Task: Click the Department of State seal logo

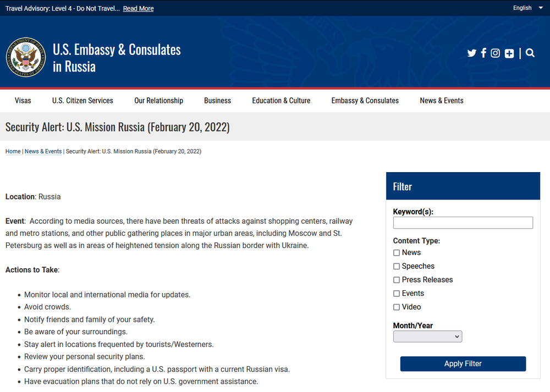Action: [x=26, y=57]
